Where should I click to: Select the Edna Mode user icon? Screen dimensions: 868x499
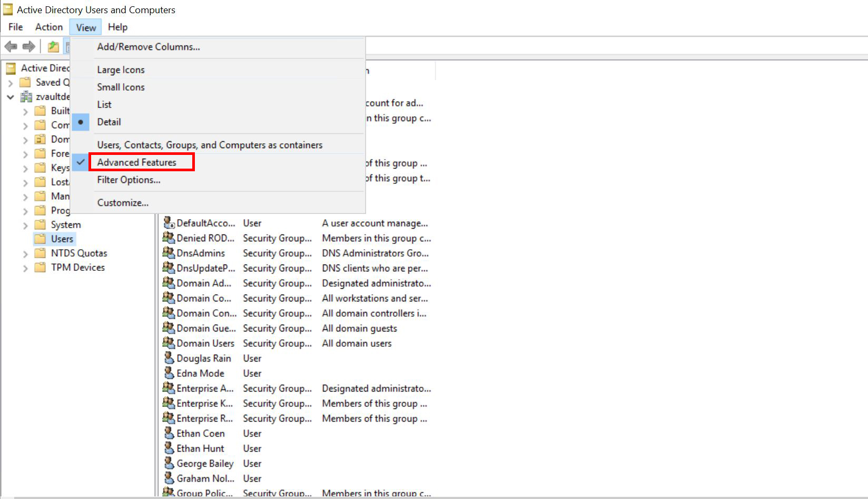click(x=169, y=373)
